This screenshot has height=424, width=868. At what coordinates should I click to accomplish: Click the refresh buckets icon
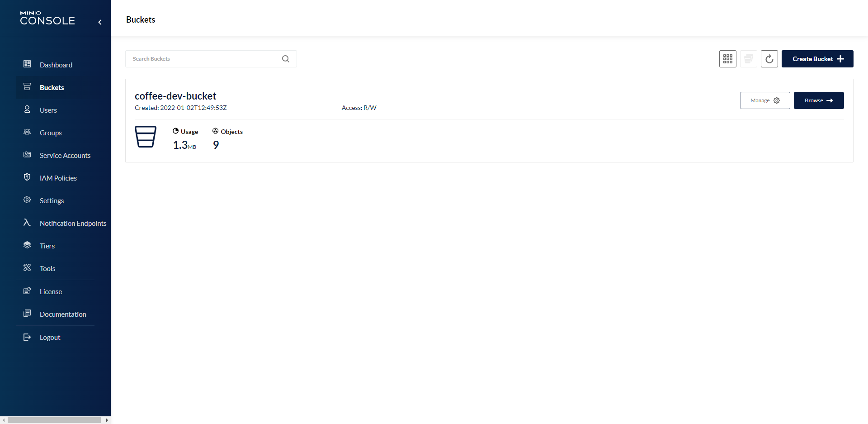click(769, 59)
